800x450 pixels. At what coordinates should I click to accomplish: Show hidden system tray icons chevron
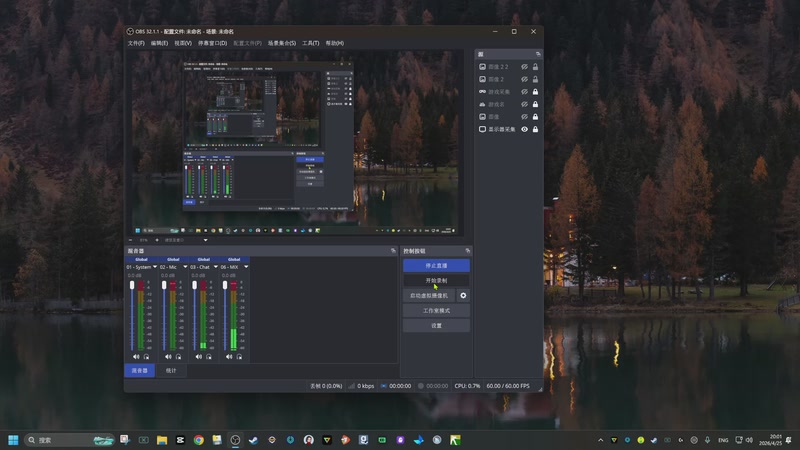point(601,440)
